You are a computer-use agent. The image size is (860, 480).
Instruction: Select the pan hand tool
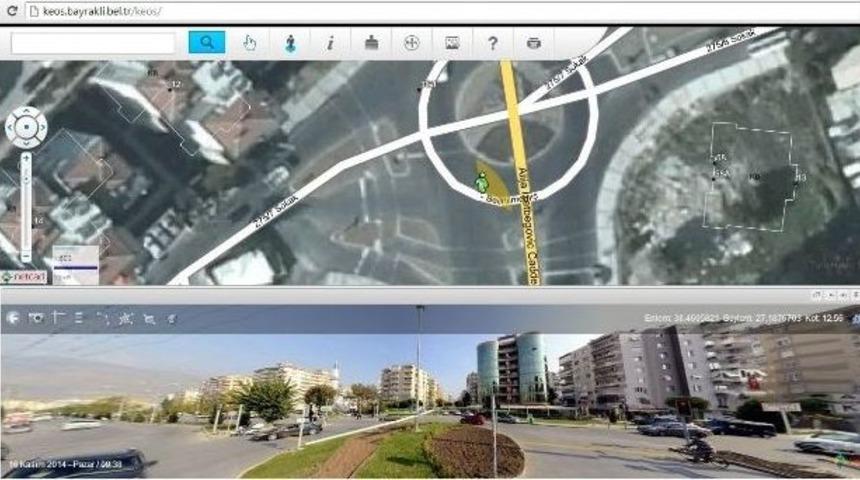click(249, 43)
